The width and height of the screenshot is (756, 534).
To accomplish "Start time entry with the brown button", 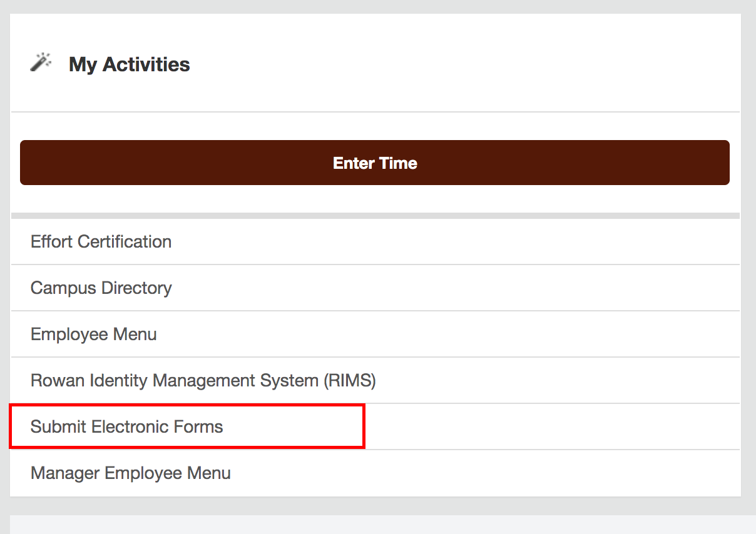I will pos(374,163).
